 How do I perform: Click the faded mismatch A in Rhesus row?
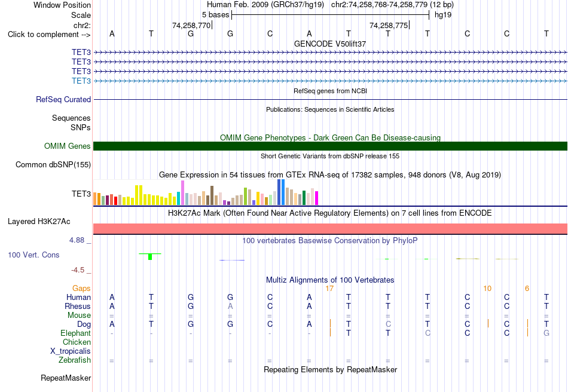tap(230, 306)
